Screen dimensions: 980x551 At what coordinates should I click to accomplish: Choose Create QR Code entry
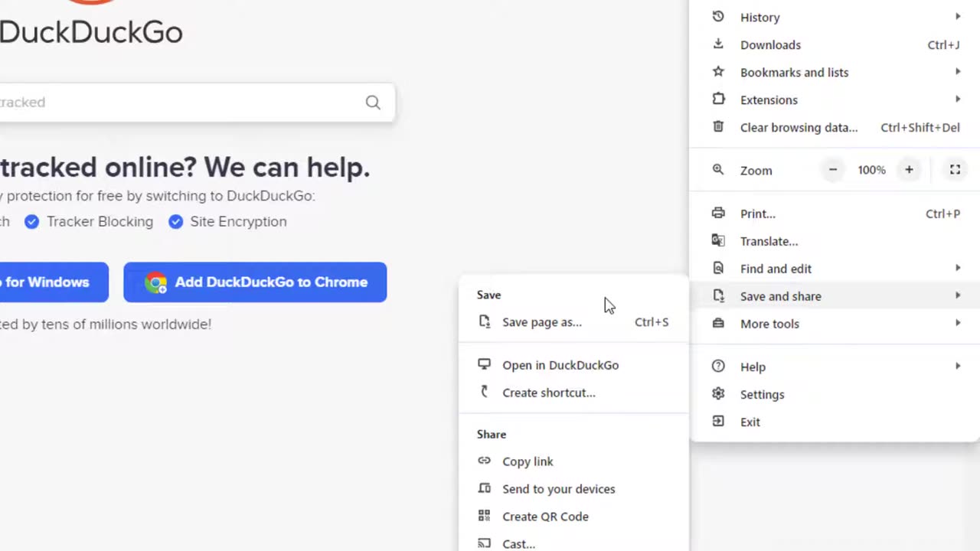[x=573, y=517]
